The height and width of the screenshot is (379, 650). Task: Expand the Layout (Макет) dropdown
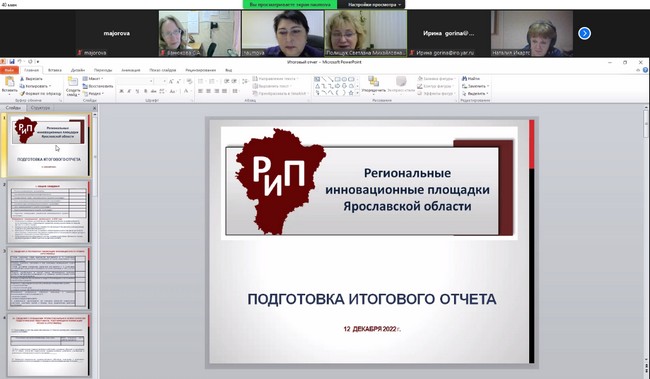(93, 79)
